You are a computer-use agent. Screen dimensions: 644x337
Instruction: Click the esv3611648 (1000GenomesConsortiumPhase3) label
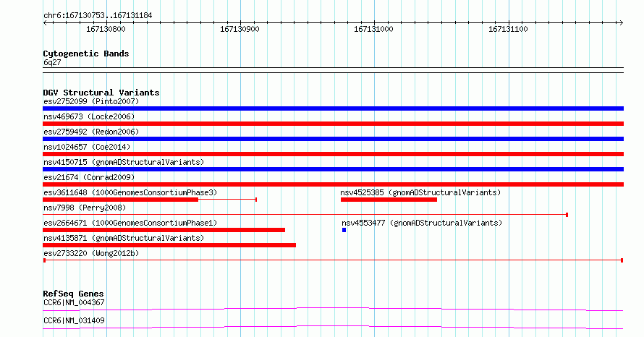130,192
